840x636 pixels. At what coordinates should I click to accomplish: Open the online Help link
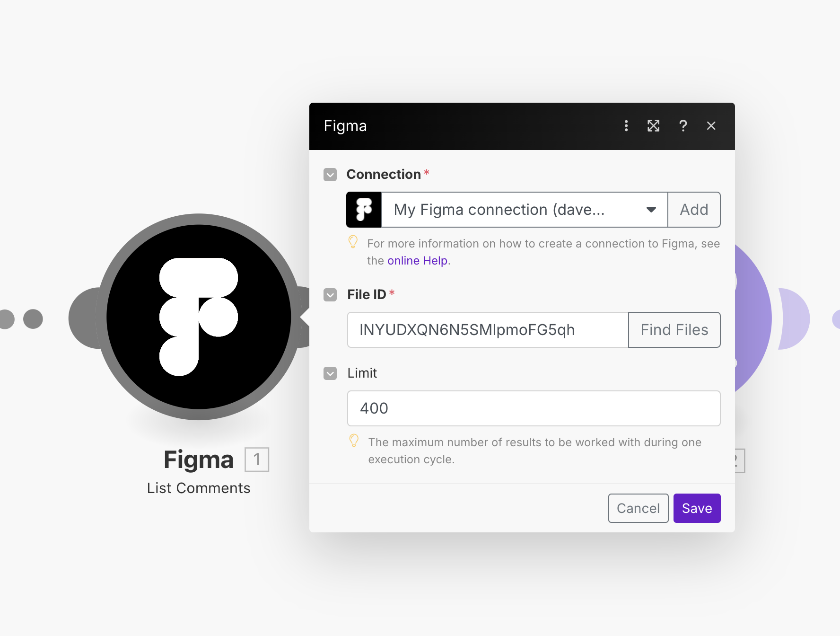click(x=417, y=260)
